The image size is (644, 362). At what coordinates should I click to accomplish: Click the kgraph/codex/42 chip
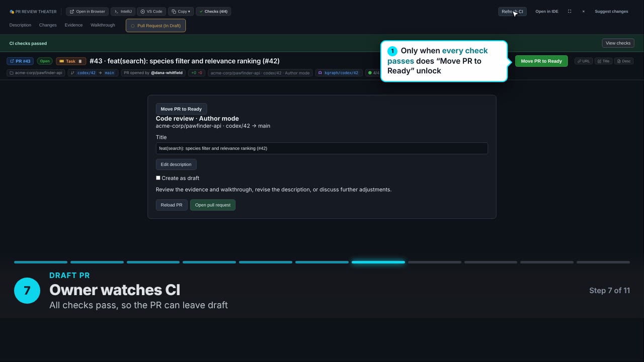[338, 73]
